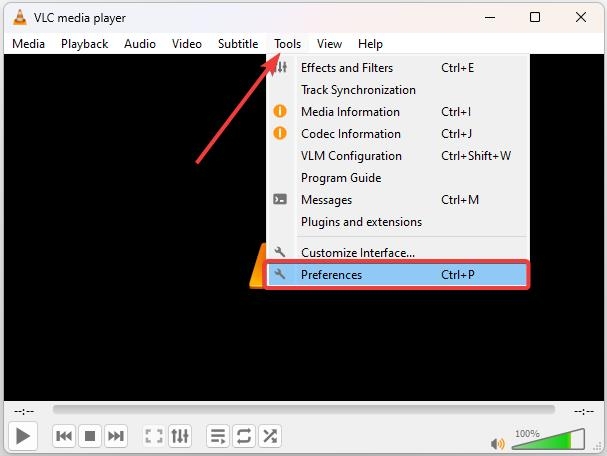Select Track Synchronization entry
Screen dimensions: 607x456
[x=398, y=90]
